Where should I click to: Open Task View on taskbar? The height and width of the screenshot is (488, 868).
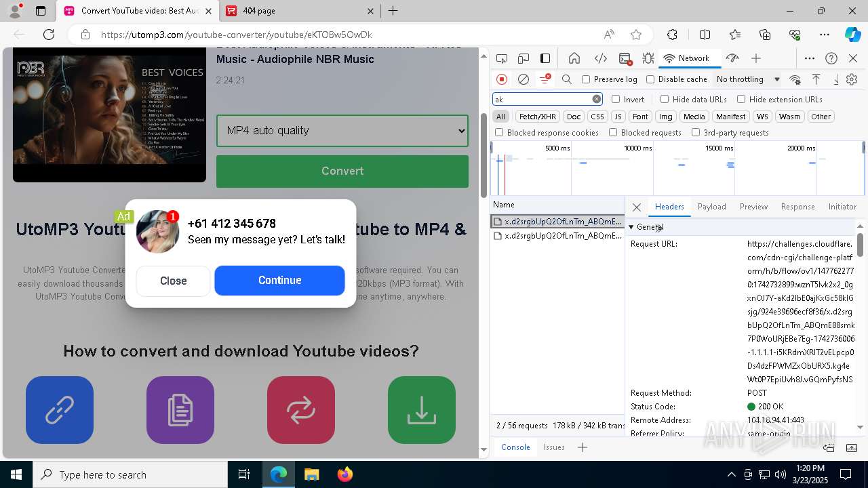pyautogui.click(x=244, y=474)
